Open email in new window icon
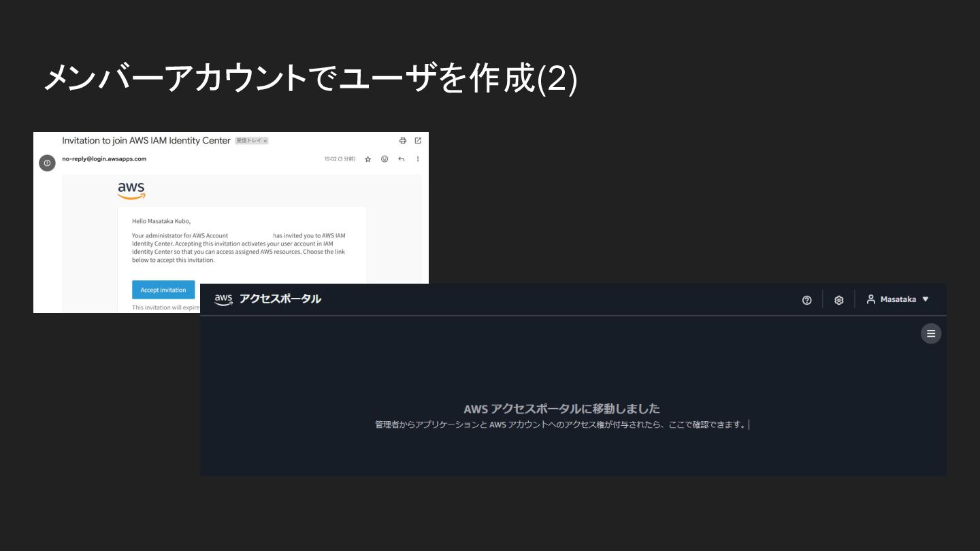Viewport: 980px width, 551px height. (x=418, y=141)
